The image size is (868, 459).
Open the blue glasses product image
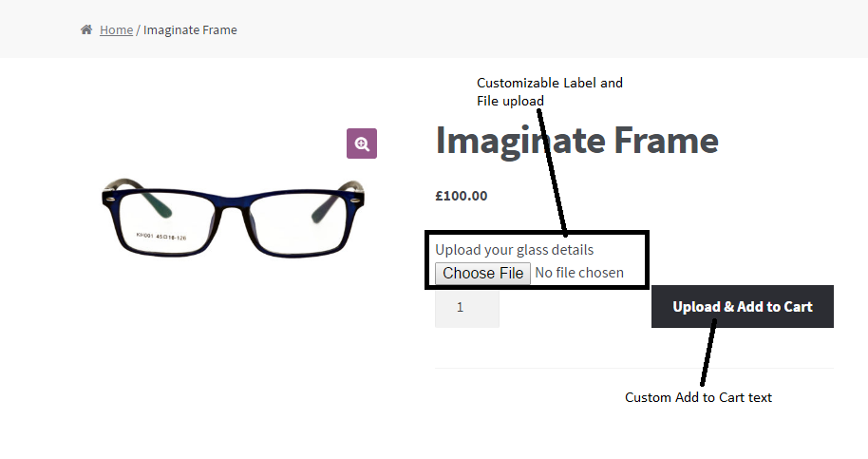pos(233,218)
